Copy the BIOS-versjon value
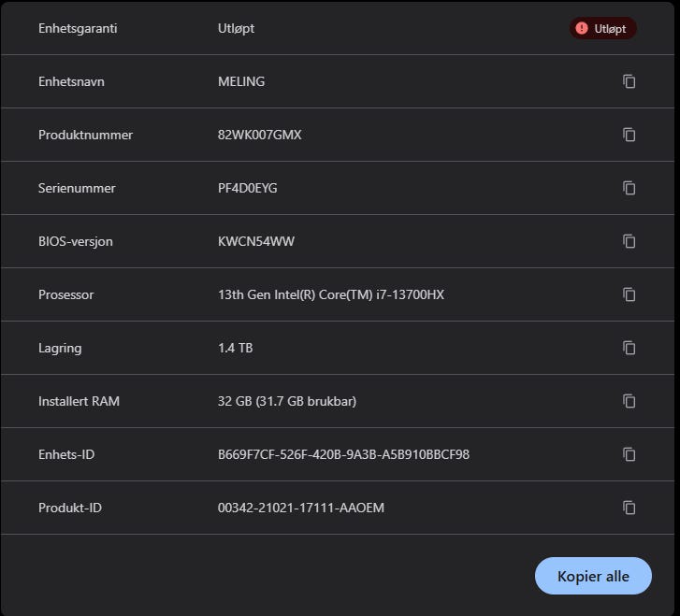 (629, 241)
